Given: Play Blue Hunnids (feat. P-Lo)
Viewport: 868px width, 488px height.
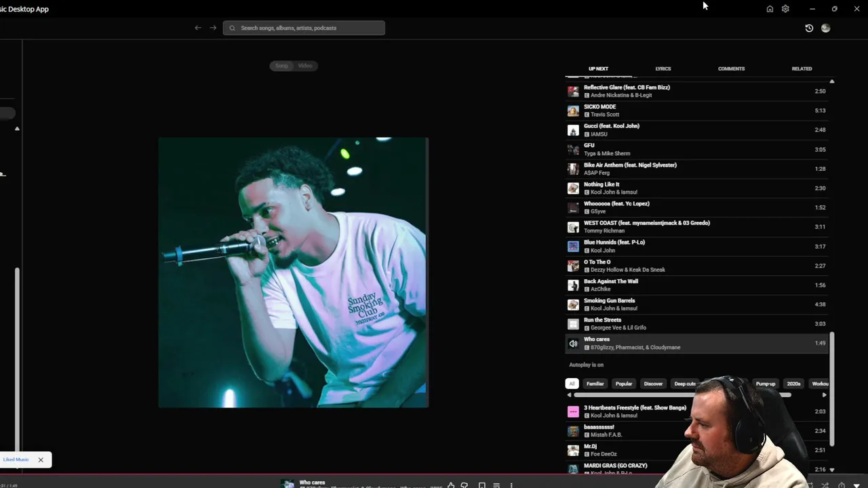Looking at the screenshot, I should (x=696, y=246).
